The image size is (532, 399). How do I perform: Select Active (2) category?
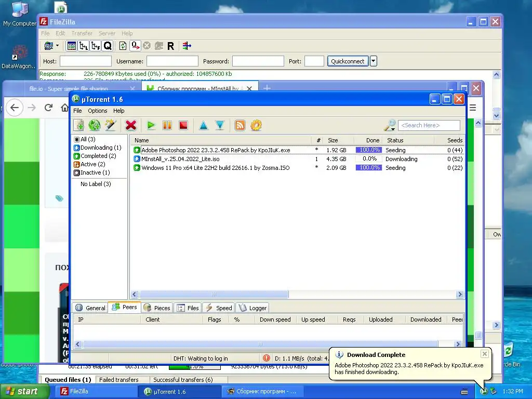click(x=89, y=164)
